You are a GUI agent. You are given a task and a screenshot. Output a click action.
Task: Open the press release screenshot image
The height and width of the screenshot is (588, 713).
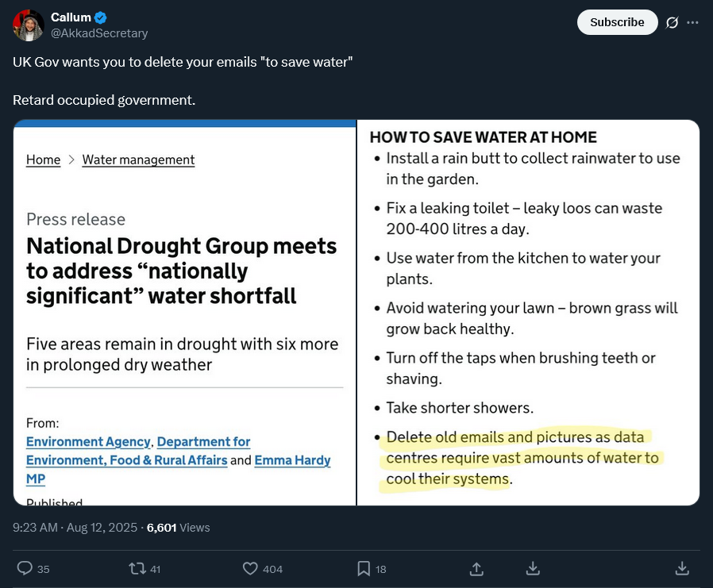[x=184, y=313]
